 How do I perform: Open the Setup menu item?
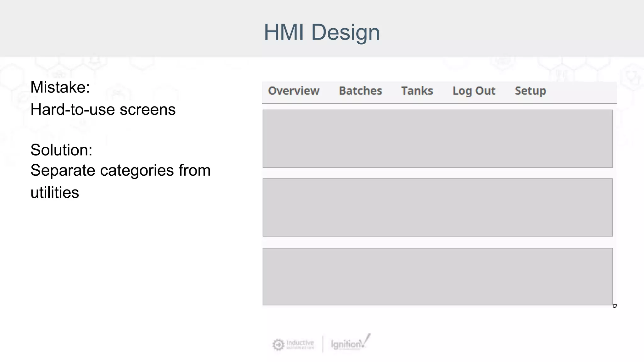click(530, 91)
